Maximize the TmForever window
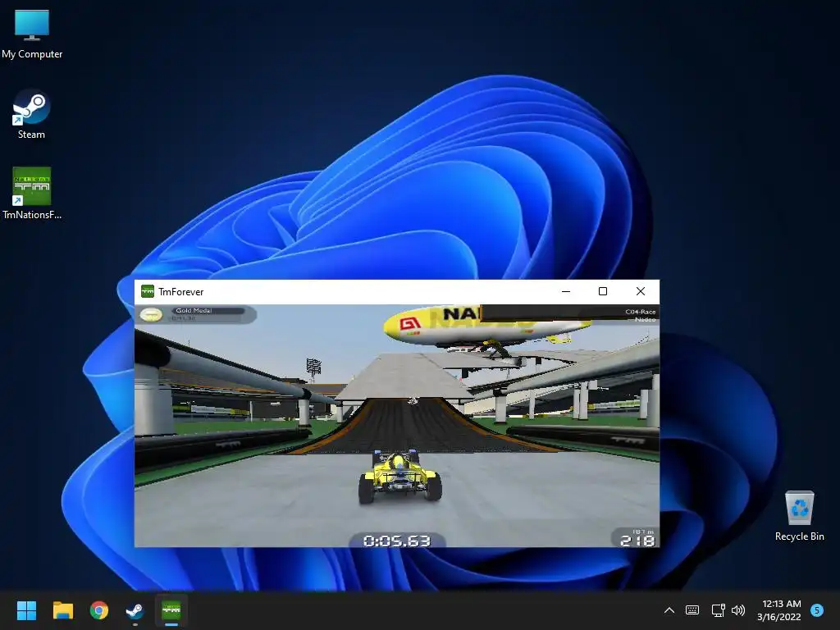This screenshot has height=630, width=840. click(603, 291)
